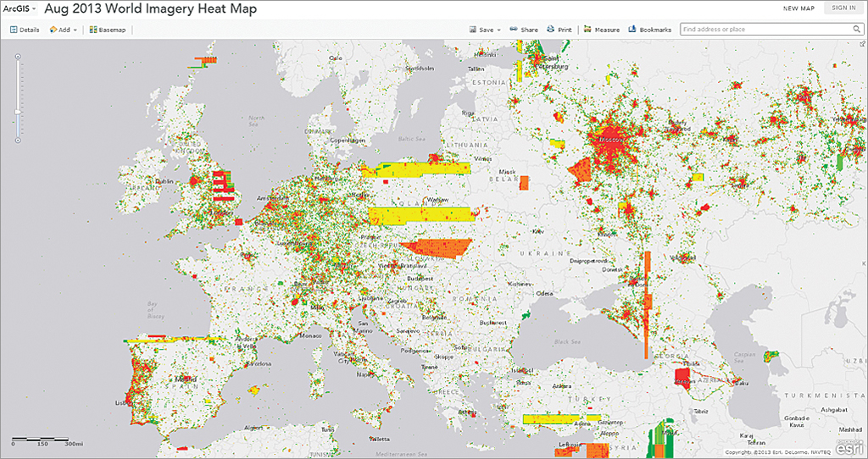The image size is (868, 459).
Task: Show the Details panel
Action: point(25,30)
